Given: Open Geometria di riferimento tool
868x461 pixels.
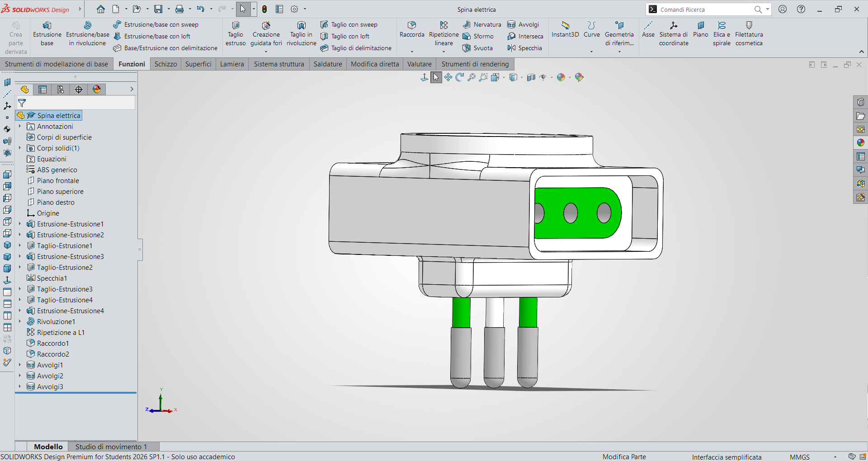Looking at the screenshot, I should point(619,34).
